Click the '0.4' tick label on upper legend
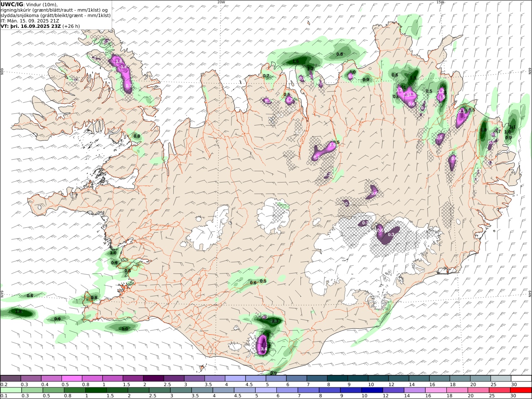Viewport: 532px width, 399px height. (x=44, y=384)
